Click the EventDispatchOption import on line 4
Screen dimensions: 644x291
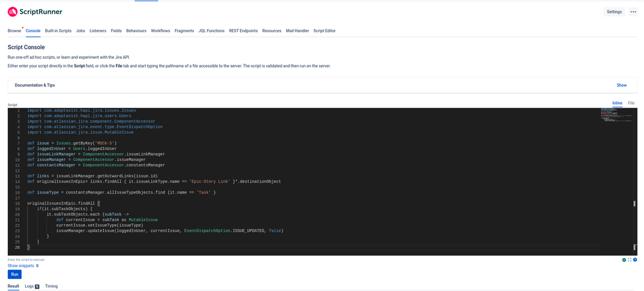[x=95, y=127]
